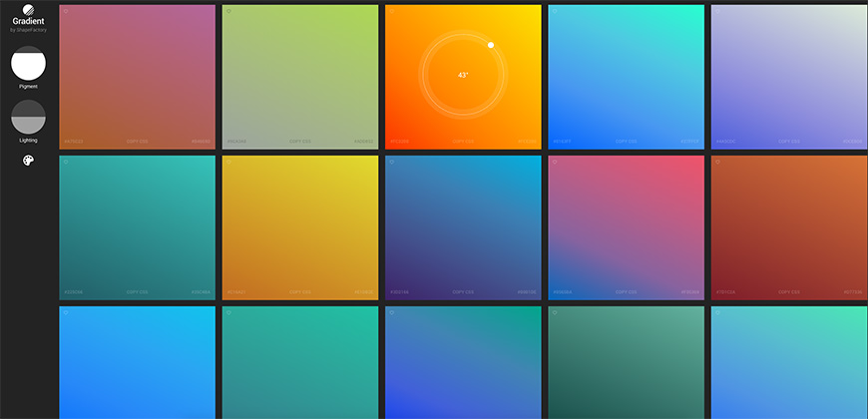Copy CSS of the pink-mauve gradient
The height and width of the screenshot is (419, 868).
pyautogui.click(x=138, y=142)
